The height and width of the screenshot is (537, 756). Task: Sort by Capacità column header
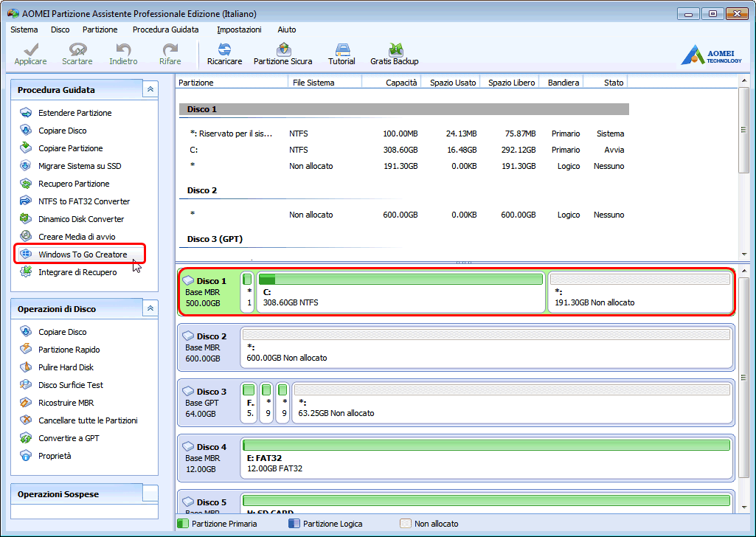tap(400, 83)
